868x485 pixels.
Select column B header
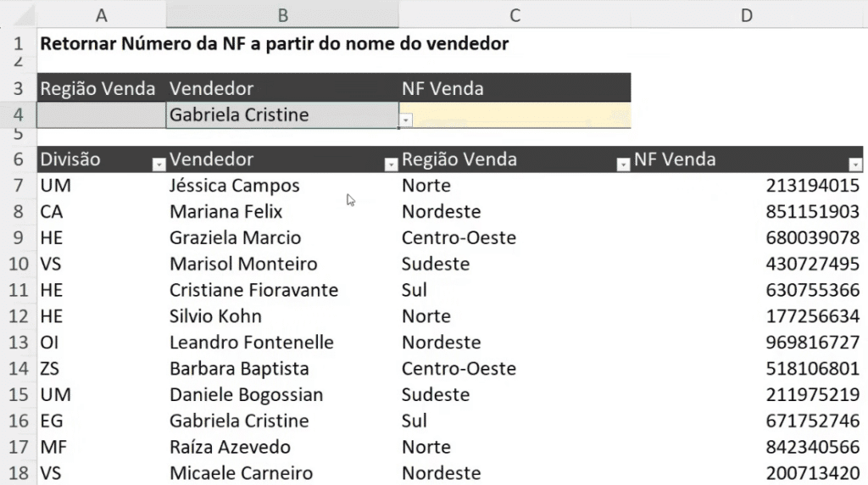tap(282, 14)
